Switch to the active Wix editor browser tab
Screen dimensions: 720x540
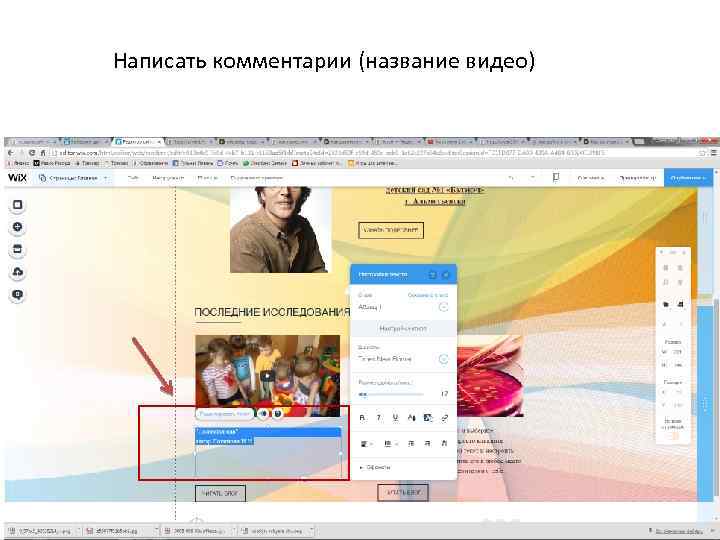tap(138, 142)
